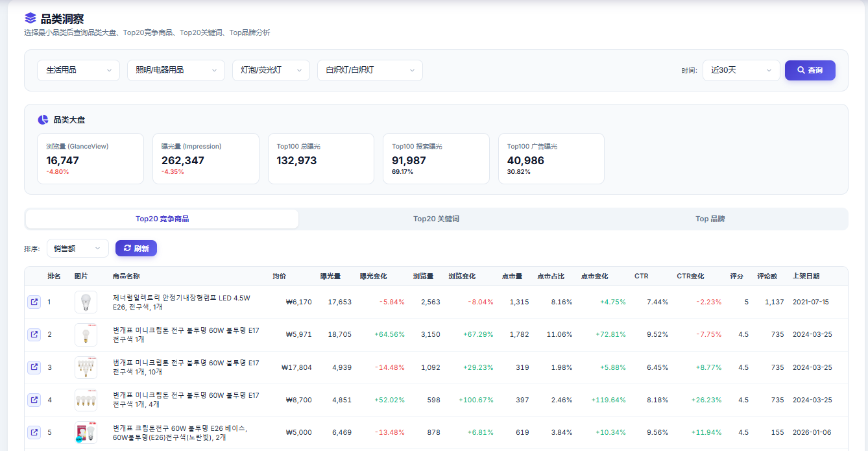Image resolution: width=868 pixels, height=451 pixels.
Task: Click the 品类大盘 pie chart icon
Action: (43, 119)
